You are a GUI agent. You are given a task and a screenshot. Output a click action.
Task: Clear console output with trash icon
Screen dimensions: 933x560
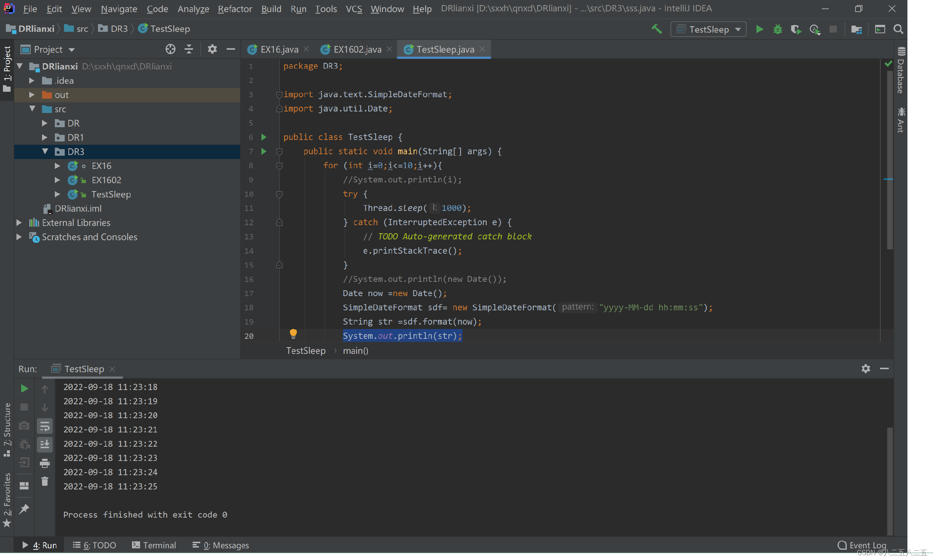[45, 481]
